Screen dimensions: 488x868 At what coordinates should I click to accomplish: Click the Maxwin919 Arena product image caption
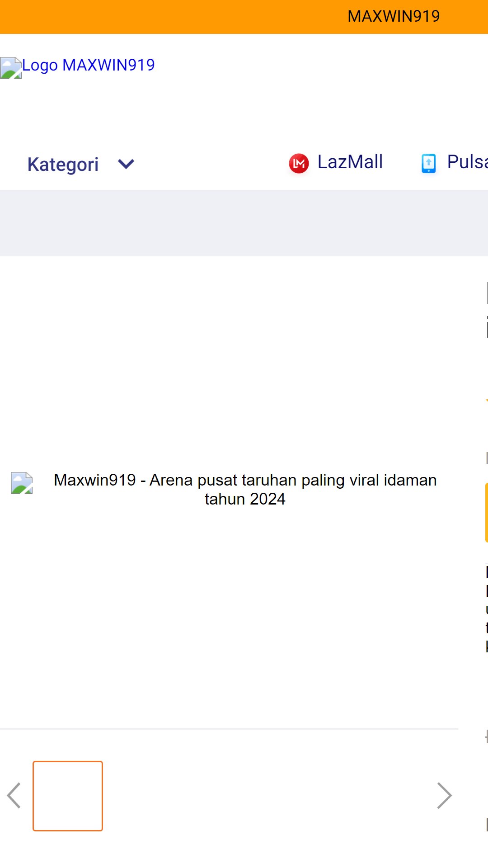point(245,489)
